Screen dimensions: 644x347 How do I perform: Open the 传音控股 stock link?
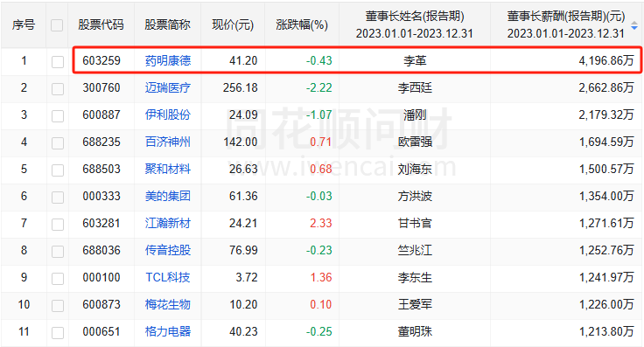point(168,250)
